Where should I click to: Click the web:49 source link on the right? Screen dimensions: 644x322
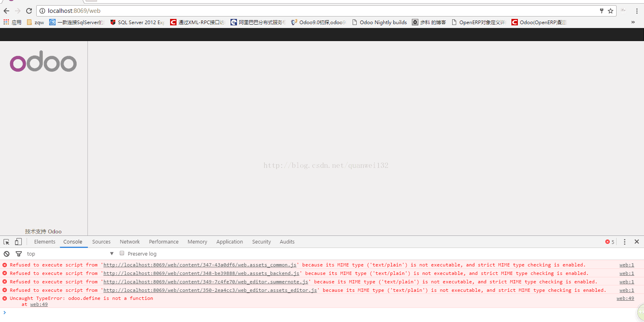pyautogui.click(x=625, y=298)
